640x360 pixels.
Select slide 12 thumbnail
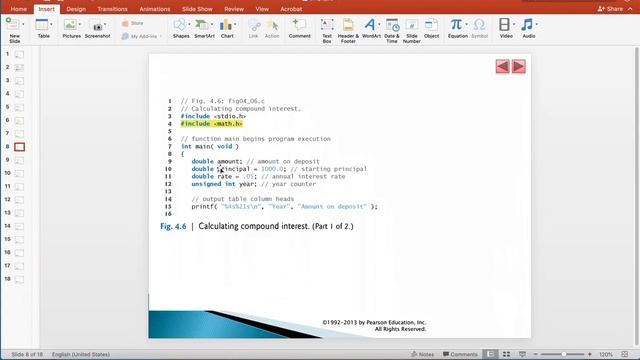click(x=19, y=200)
